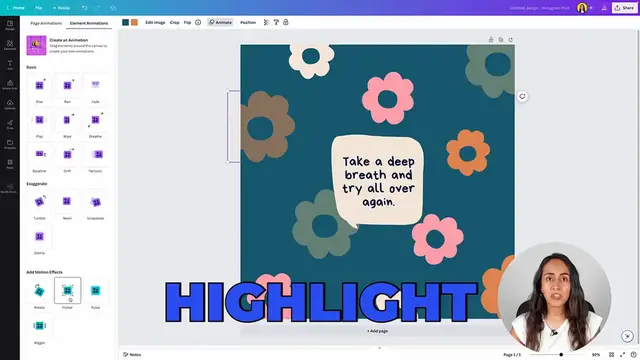Open the Position panel
The image size is (640, 360).
click(248, 22)
